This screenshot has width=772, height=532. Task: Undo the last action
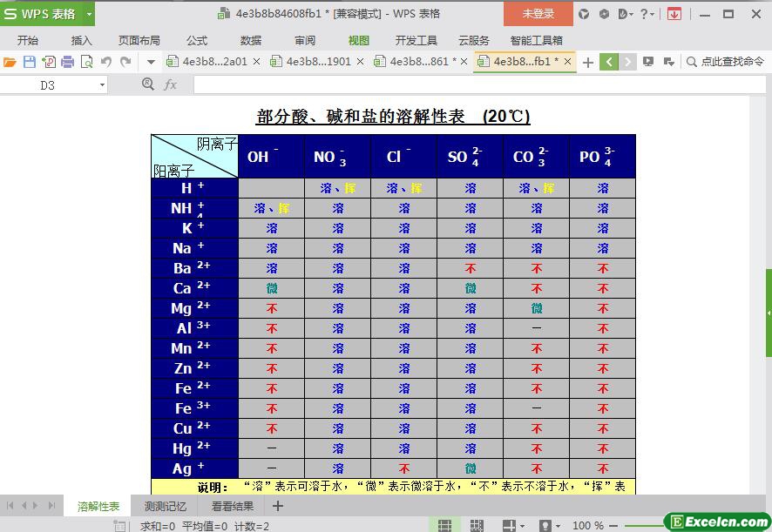click(x=106, y=62)
